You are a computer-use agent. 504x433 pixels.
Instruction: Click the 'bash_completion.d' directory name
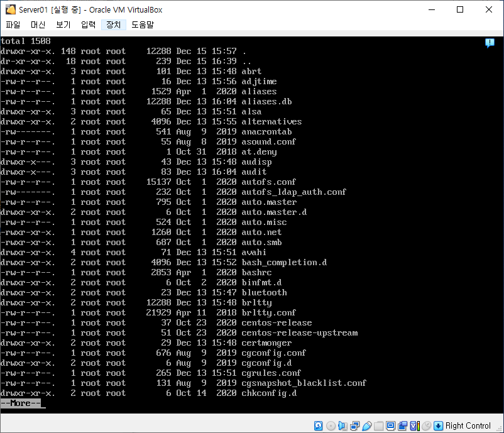pos(284,262)
